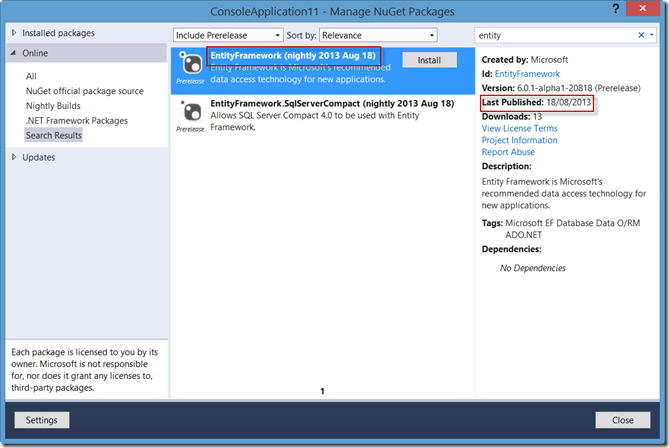Screen dimensions: 669x448
Task: Click the Version 6.0.1-alpha1-20818 text
Action: pyautogui.click(x=561, y=88)
